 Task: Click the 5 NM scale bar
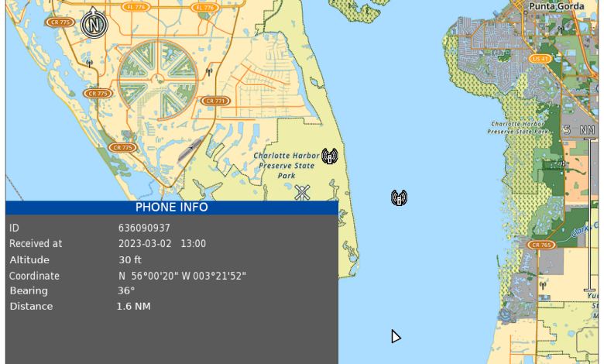coord(589,214)
